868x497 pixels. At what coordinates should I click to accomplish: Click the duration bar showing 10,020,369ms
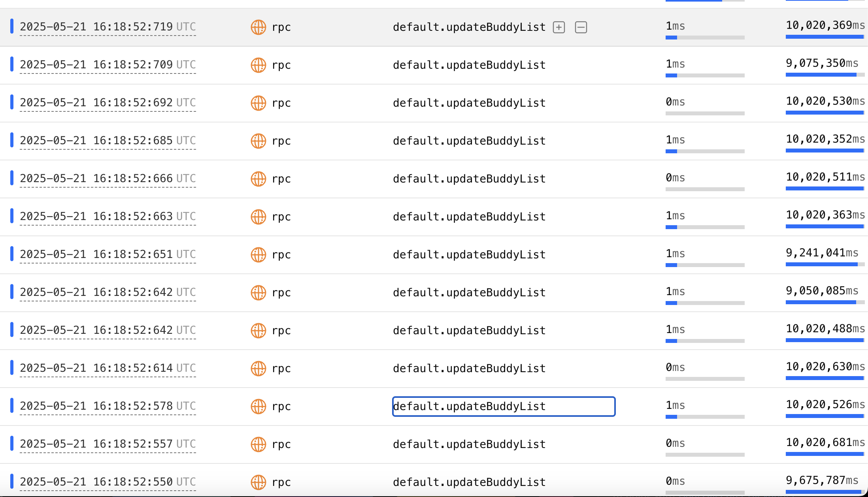click(x=825, y=36)
